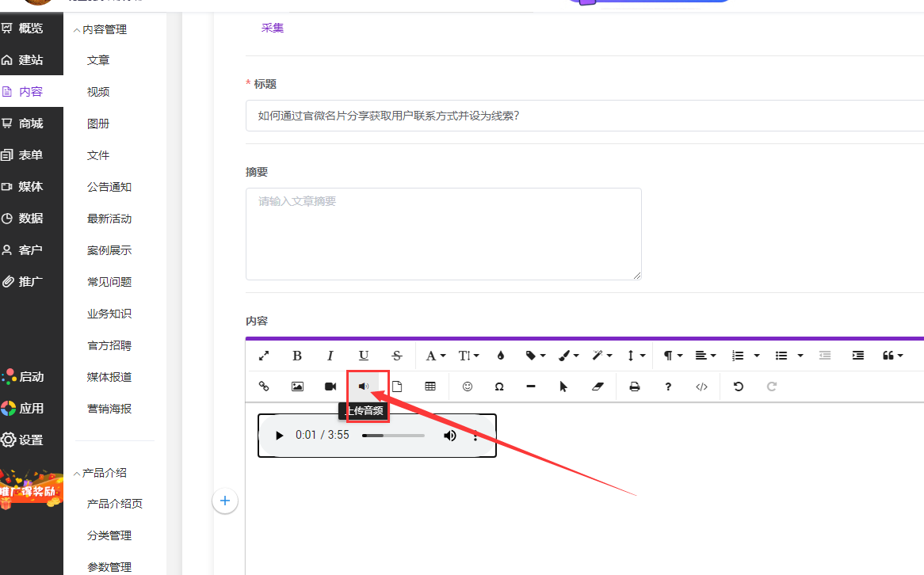The height and width of the screenshot is (575, 924).
Task: Click the print icon in the editor toolbar
Action: coord(634,387)
